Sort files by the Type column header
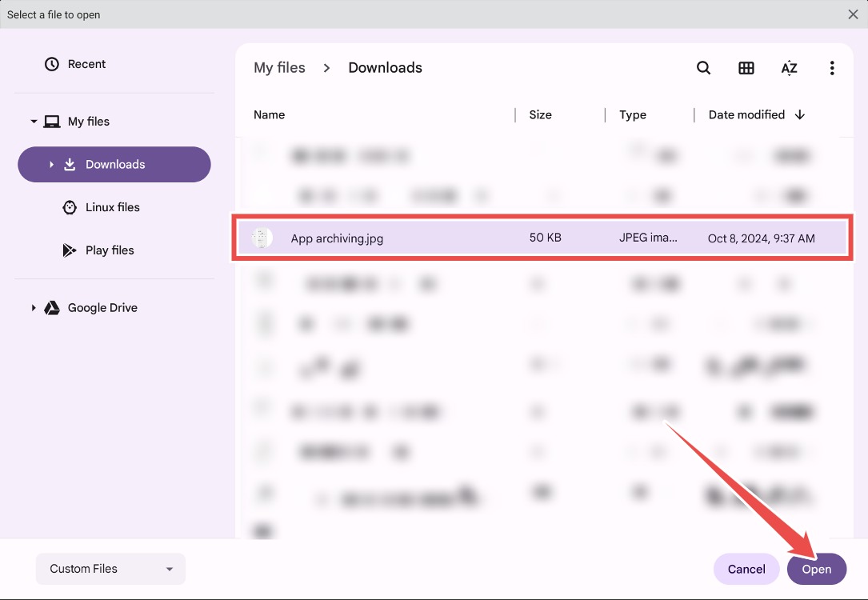Screen dimensions: 868x600 point(632,114)
